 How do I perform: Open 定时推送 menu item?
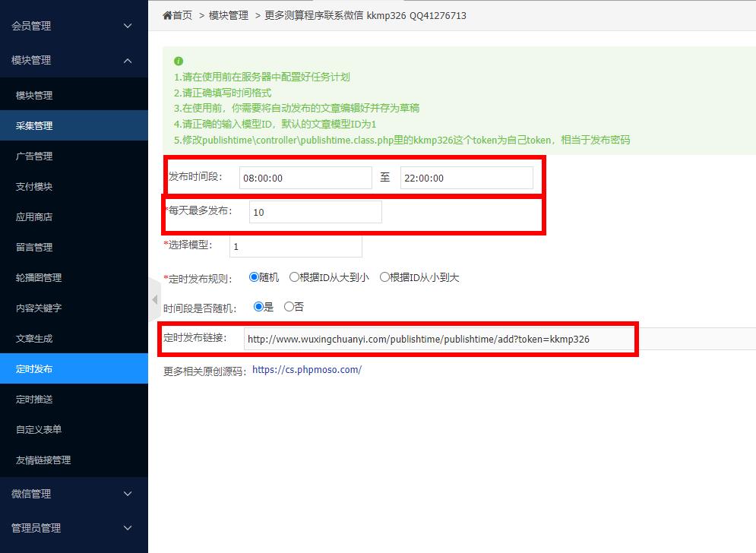pos(34,400)
